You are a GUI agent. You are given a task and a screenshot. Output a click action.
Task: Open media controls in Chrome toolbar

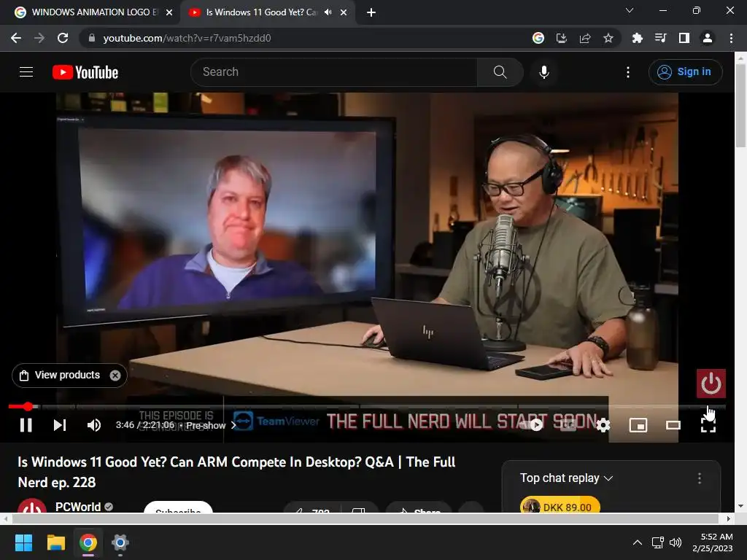click(660, 38)
